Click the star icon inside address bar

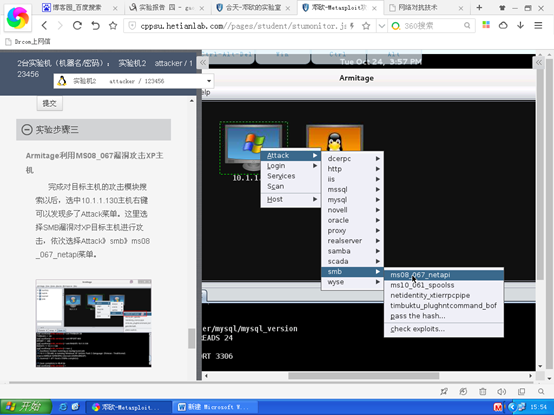coord(366,25)
